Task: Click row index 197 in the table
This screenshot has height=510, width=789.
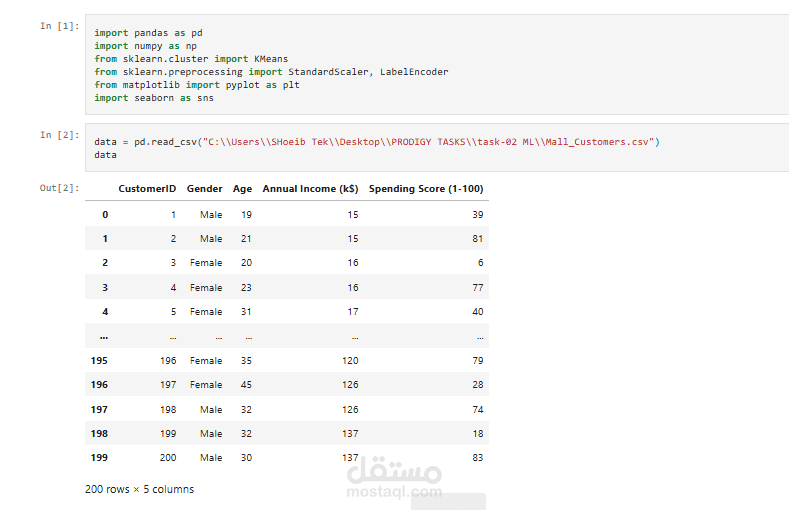Action: coord(99,410)
